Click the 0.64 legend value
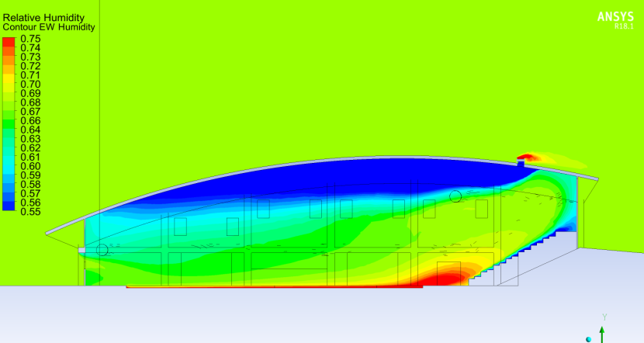 coord(30,130)
